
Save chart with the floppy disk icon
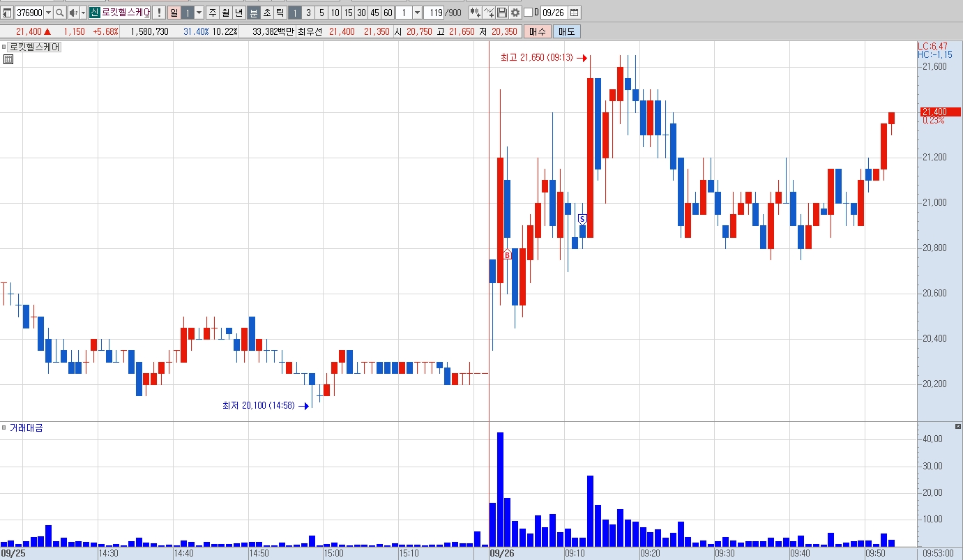coord(502,13)
